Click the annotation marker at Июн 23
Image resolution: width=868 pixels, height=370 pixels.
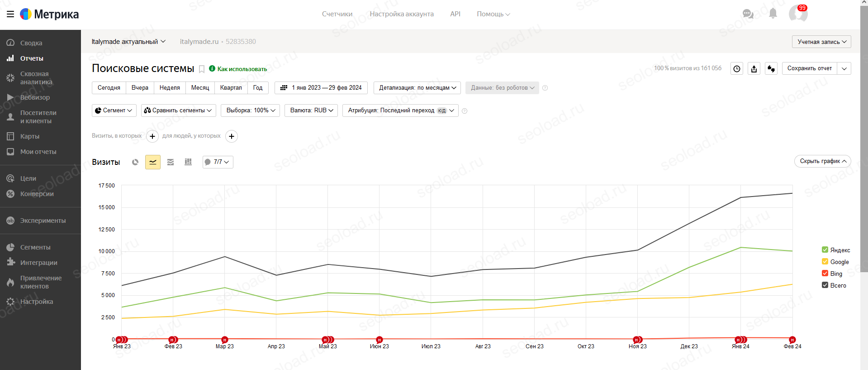point(379,340)
